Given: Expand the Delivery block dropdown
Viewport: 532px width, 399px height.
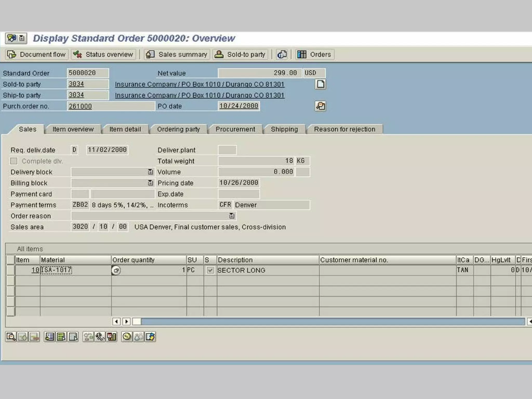Looking at the screenshot, I should click(x=150, y=172).
